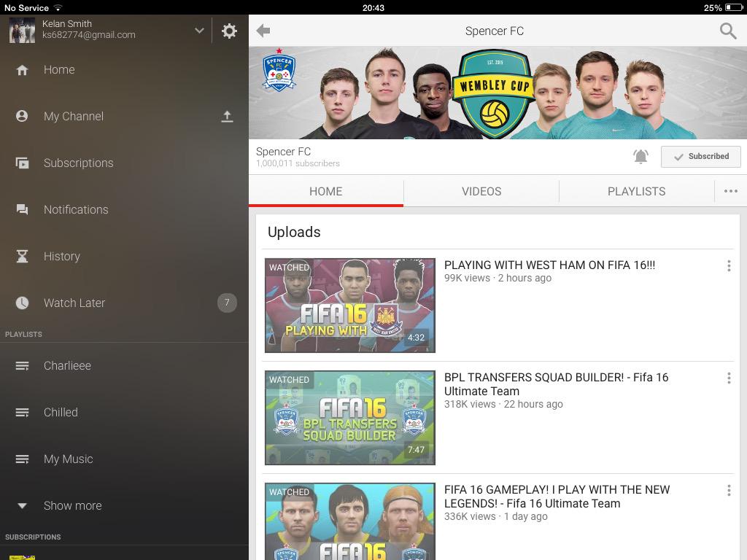Click '318K views · 22 hours ago' text
Image resolution: width=747 pixels, height=560 pixels.
click(503, 404)
